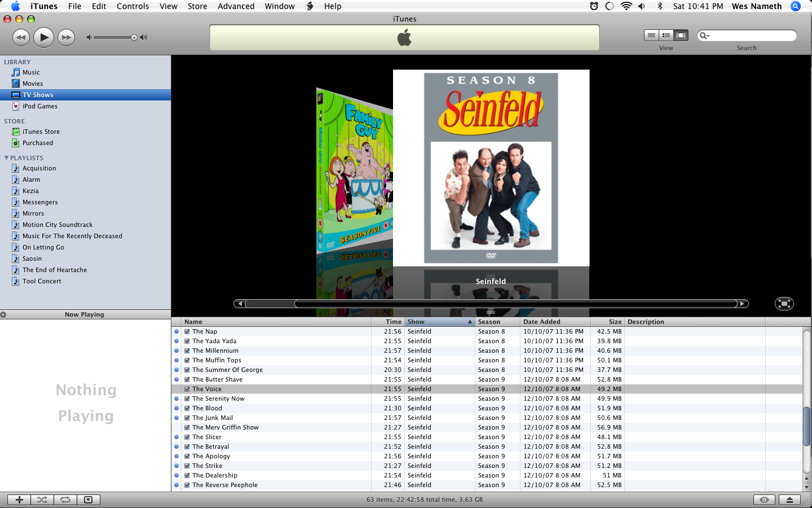The height and width of the screenshot is (508, 812).
Task: Create a new playlist with plus button
Action: click(x=19, y=500)
